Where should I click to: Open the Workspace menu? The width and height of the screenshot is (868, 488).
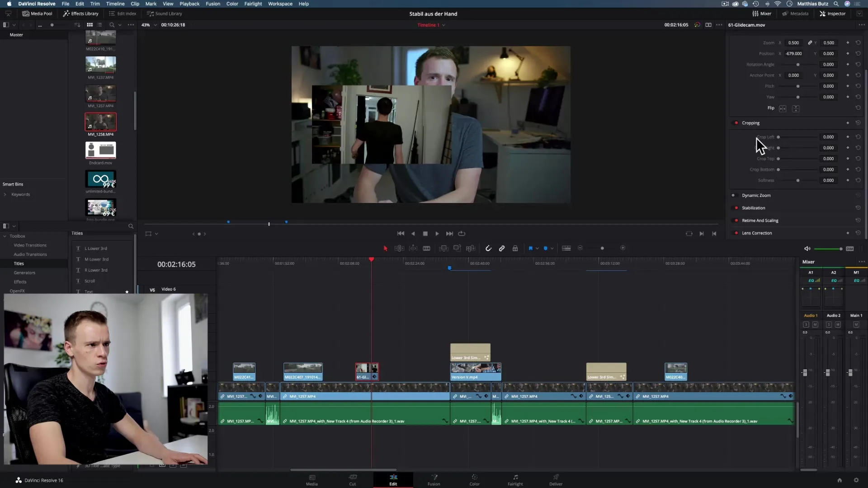(x=280, y=4)
